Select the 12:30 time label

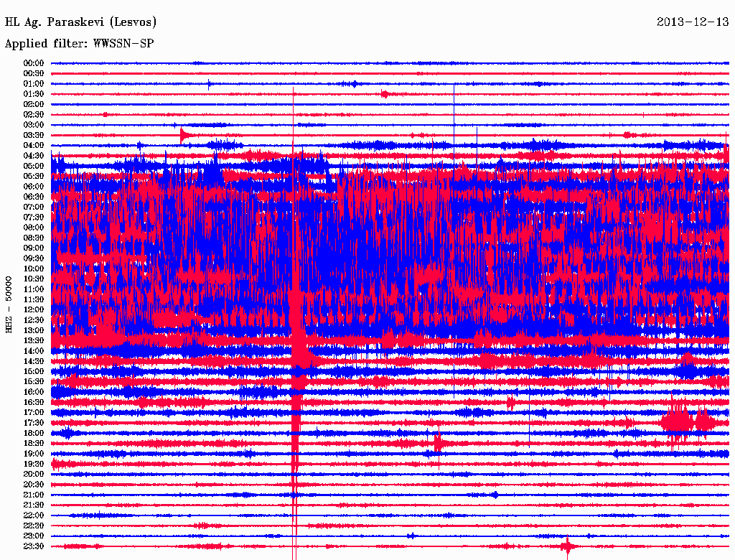34,320
